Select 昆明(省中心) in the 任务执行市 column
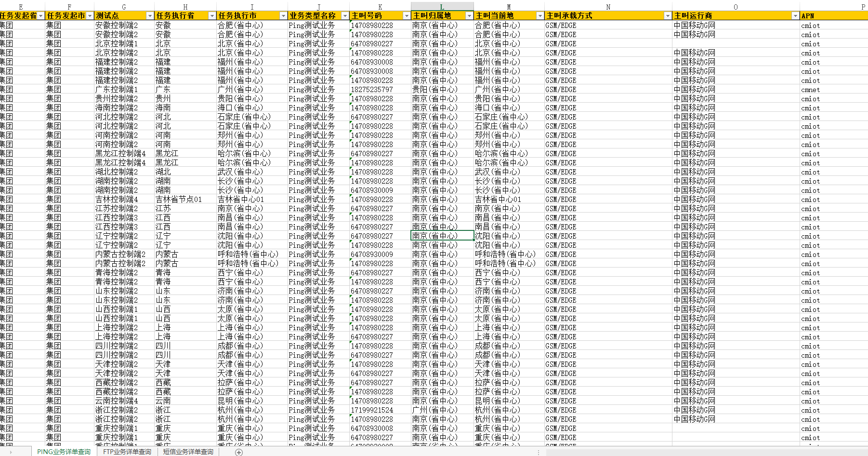This screenshot has width=868, height=456. (252, 401)
